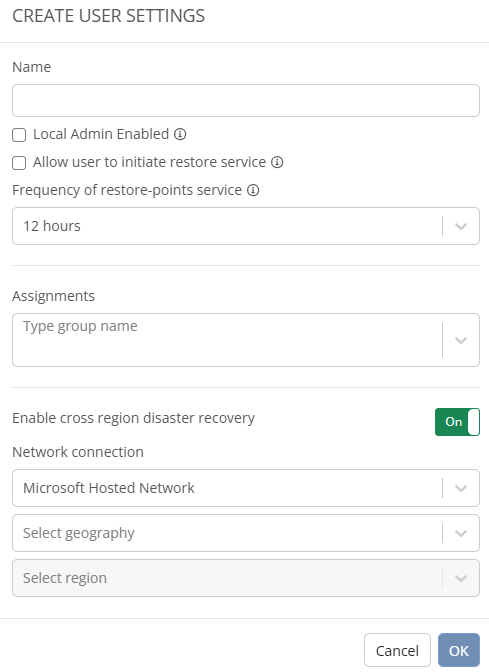Click chevron arrow on Network connection dropdown
This screenshot has width=489, height=672.
(x=461, y=488)
